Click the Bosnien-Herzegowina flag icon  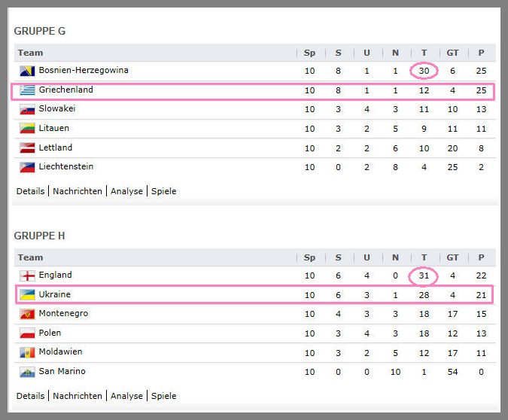point(27,71)
